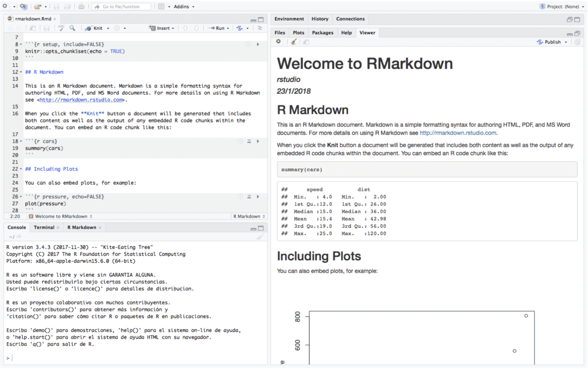The image size is (588, 369).
Task: Switch to the History tab
Action: [320, 19]
